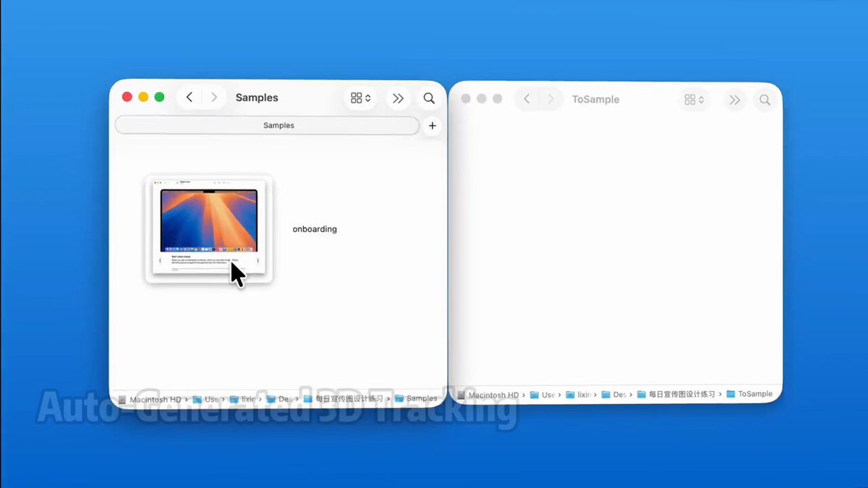Go forward in the Samples window
The width and height of the screenshot is (868, 488).
click(213, 98)
